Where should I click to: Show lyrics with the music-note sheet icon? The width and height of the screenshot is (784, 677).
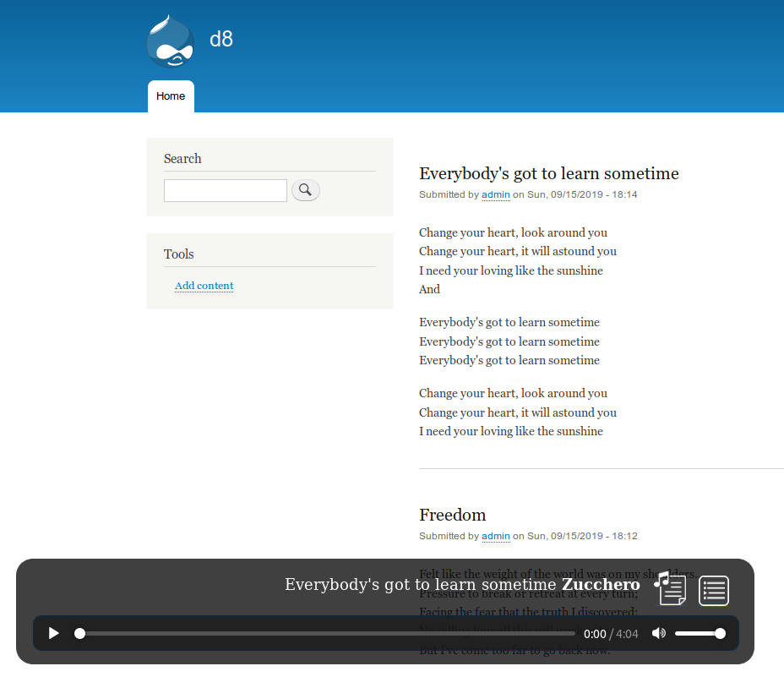point(670,589)
